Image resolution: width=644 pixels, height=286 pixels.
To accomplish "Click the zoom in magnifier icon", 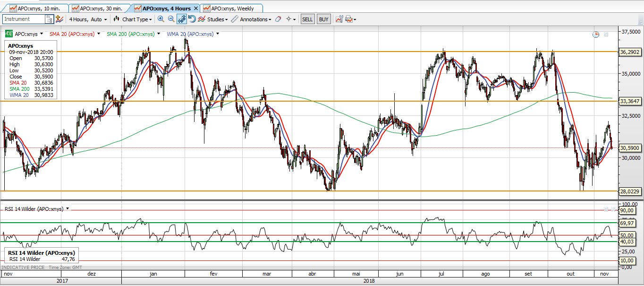I will pyautogui.click(x=161, y=19).
